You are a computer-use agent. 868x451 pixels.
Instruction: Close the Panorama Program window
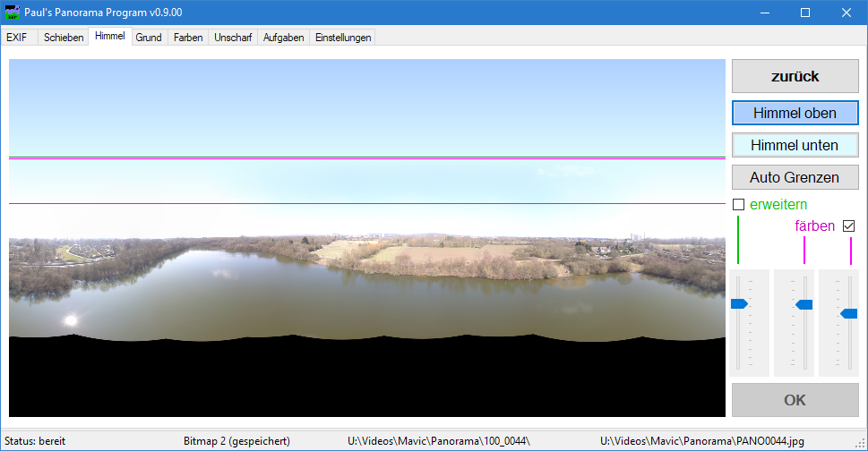click(847, 13)
